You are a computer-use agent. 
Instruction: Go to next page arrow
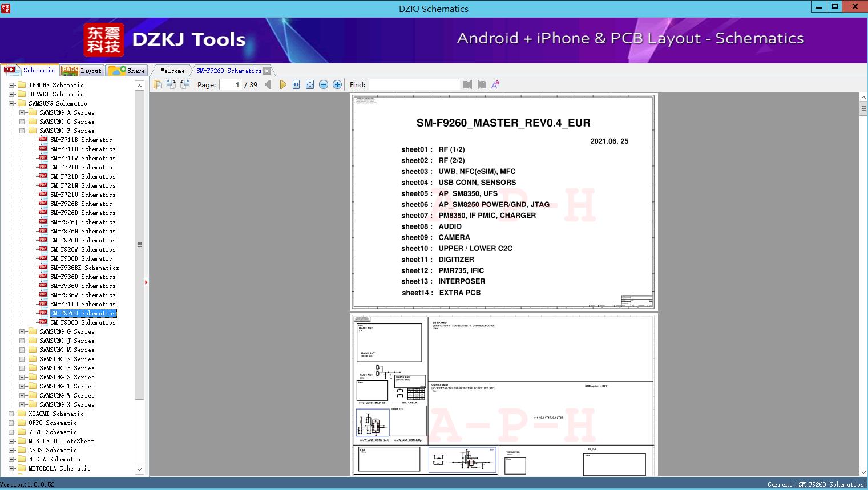tap(282, 84)
